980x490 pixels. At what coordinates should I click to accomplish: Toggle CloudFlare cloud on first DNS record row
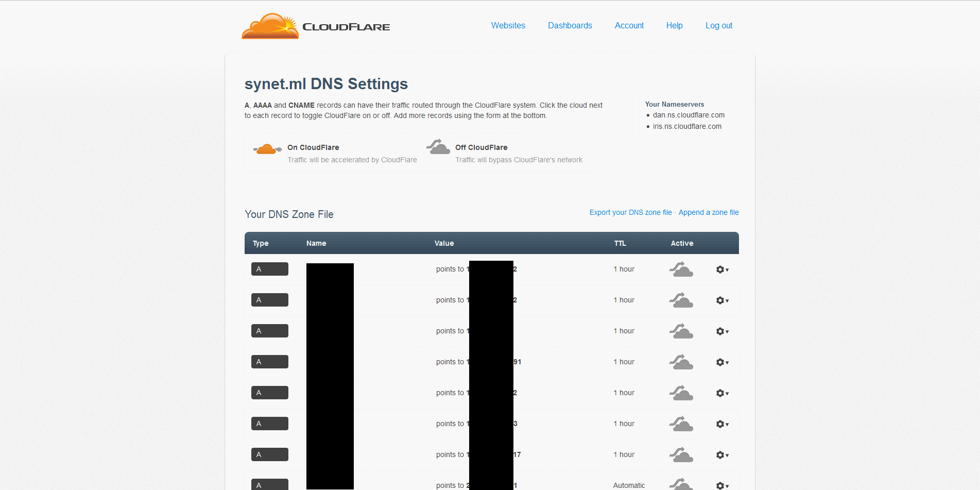pyautogui.click(x=681, y=269)
